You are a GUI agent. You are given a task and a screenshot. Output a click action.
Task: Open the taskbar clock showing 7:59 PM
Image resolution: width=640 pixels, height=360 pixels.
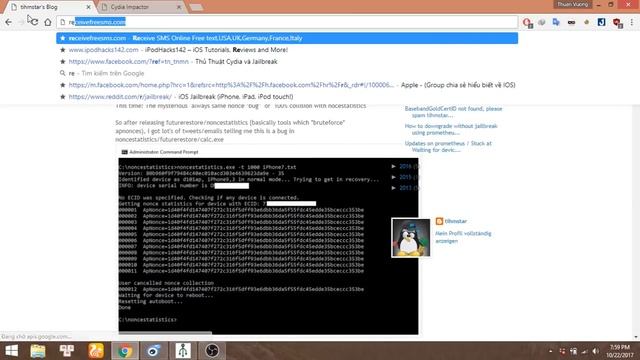pyautogui.click(x=619, y=351)
